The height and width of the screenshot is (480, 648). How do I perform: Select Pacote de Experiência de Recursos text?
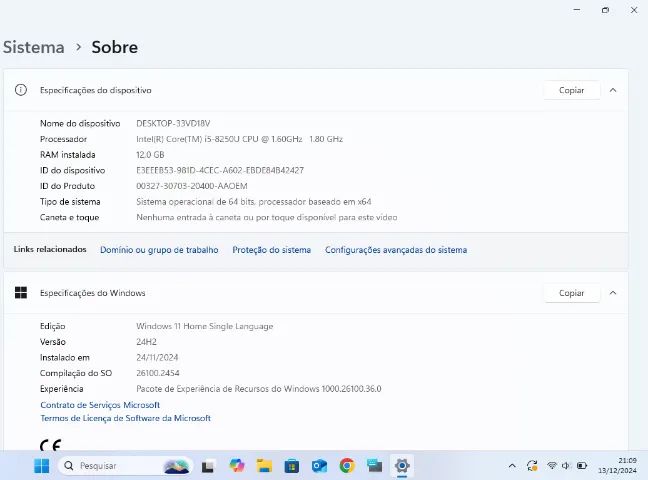[x=259, y=389]
